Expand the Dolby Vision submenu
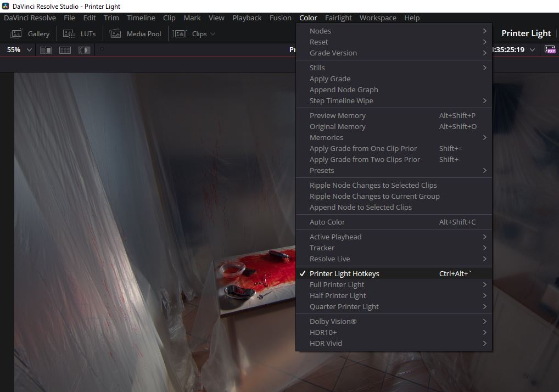Screen dimensions: 559x392 coord(394,321)
